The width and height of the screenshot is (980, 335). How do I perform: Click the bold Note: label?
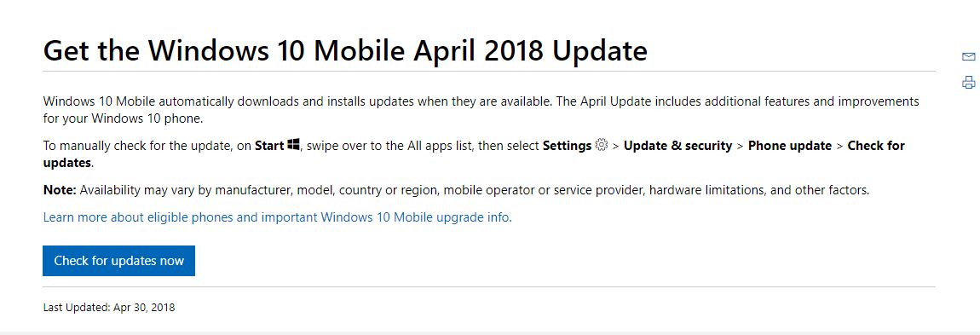pos(60,190)
